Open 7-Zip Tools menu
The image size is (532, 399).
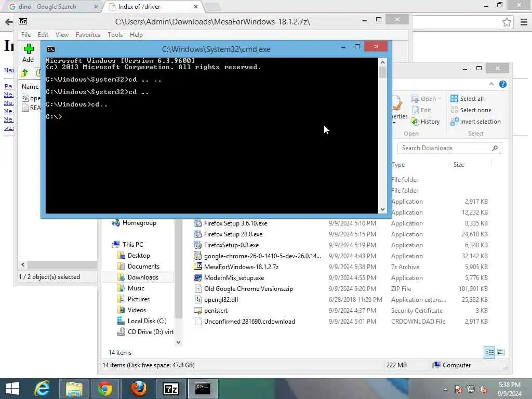tap(115, 35)
